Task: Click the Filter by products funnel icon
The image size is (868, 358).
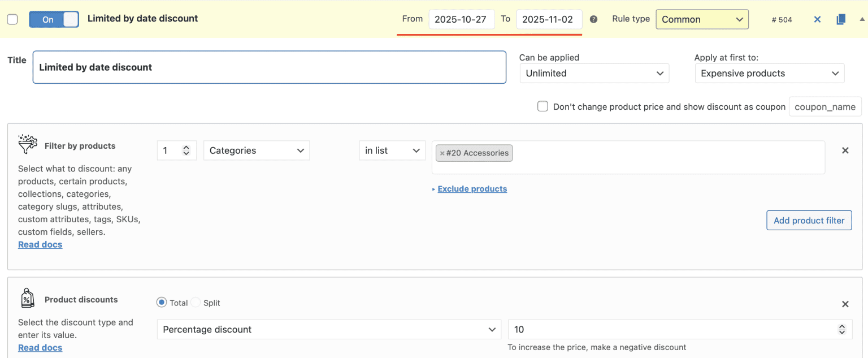Action: point(28,145)
